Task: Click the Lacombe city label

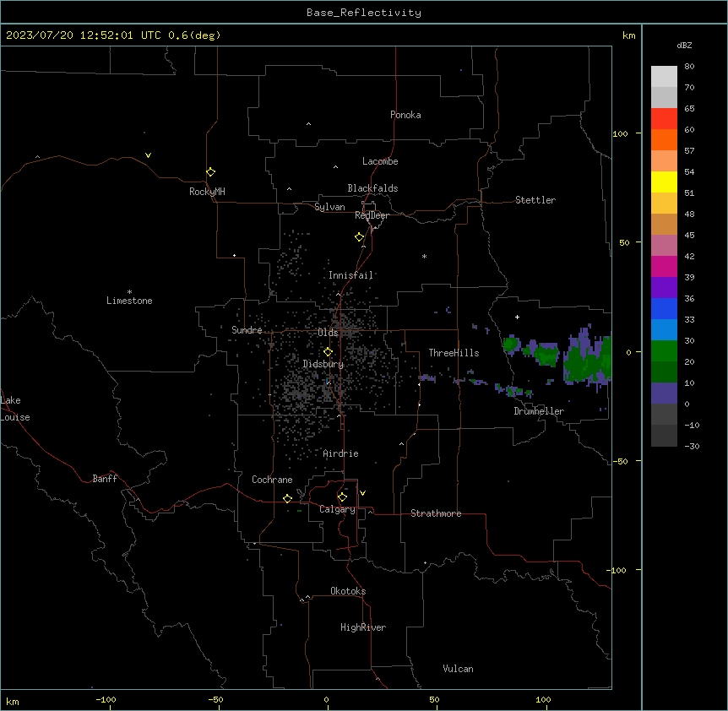Action: 380,161
